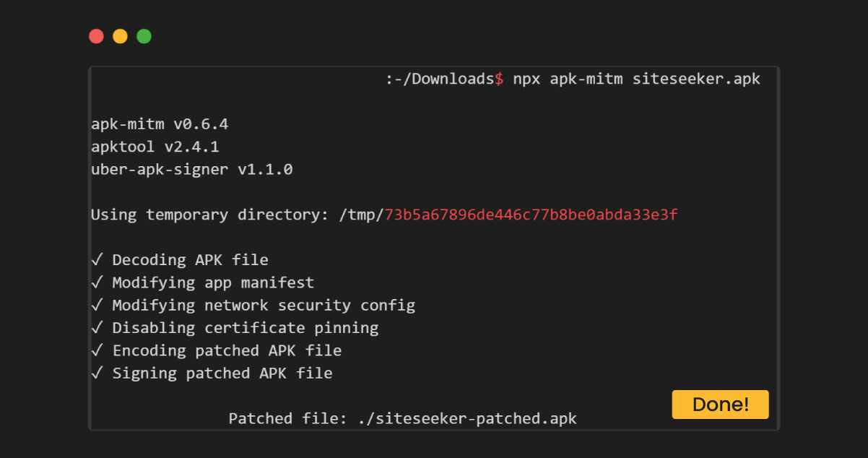The width and height of the screenshot is (868, 458).
Task: Click the checkmark next to Encoding patched APK file
Action: 97,351
